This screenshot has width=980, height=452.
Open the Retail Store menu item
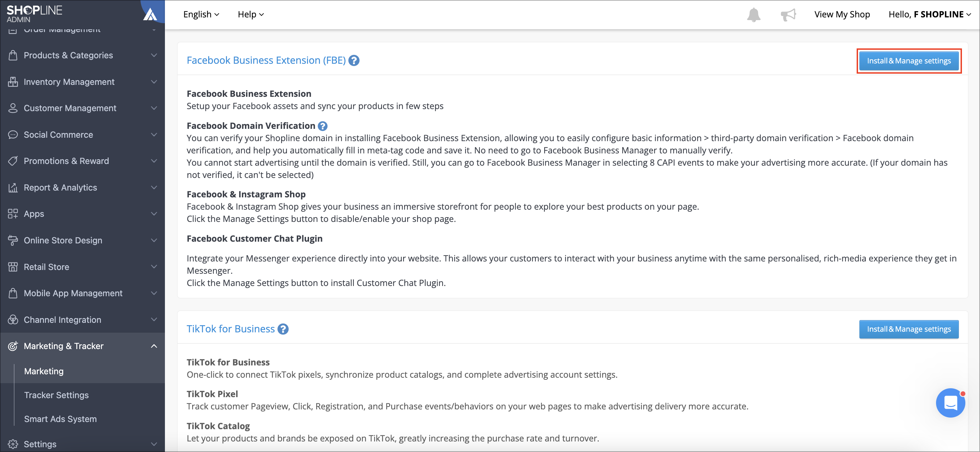coord(82,267)
